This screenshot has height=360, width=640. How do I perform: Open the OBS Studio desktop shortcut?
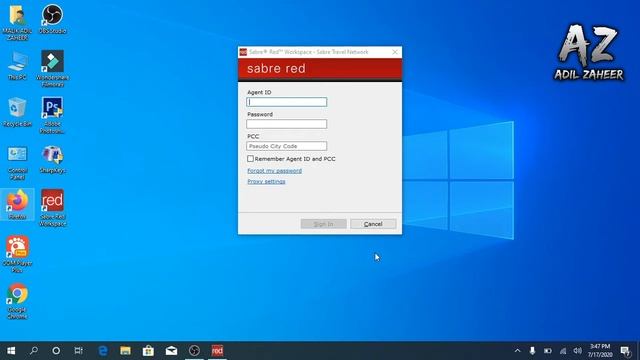(x=52, y=19)
